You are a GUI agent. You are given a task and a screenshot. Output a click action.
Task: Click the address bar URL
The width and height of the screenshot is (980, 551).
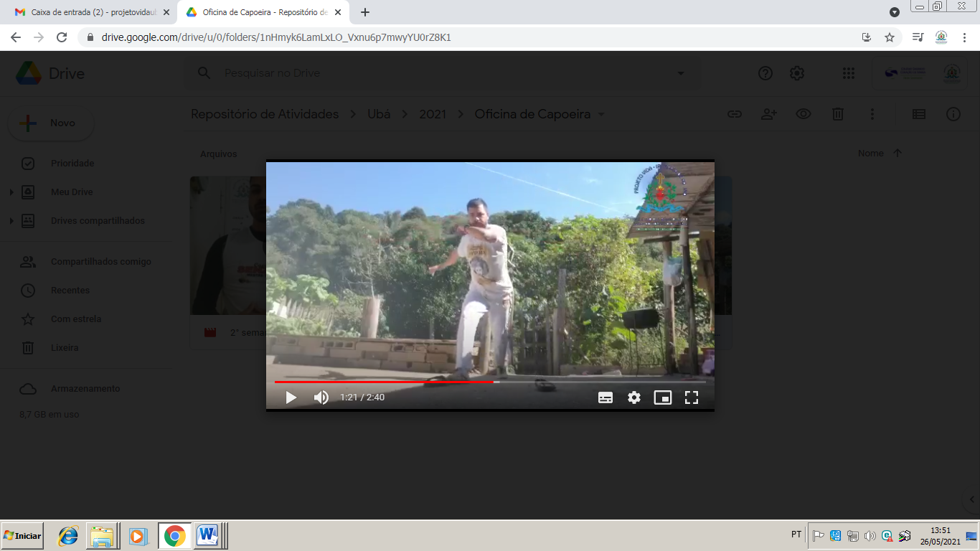276,37
